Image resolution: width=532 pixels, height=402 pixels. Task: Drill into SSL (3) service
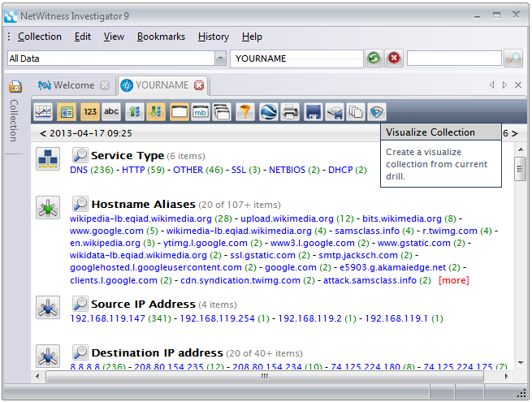point(245,170)
